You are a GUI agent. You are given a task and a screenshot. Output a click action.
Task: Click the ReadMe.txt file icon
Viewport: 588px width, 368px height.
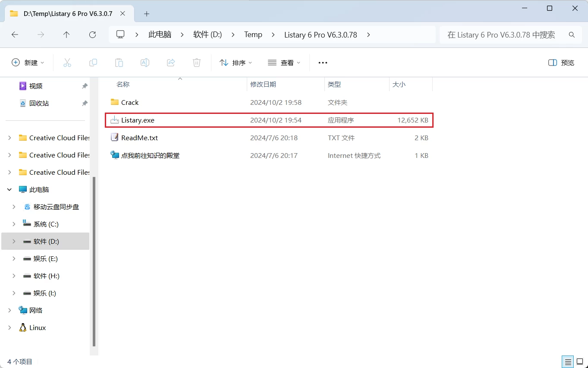[114, 138]
